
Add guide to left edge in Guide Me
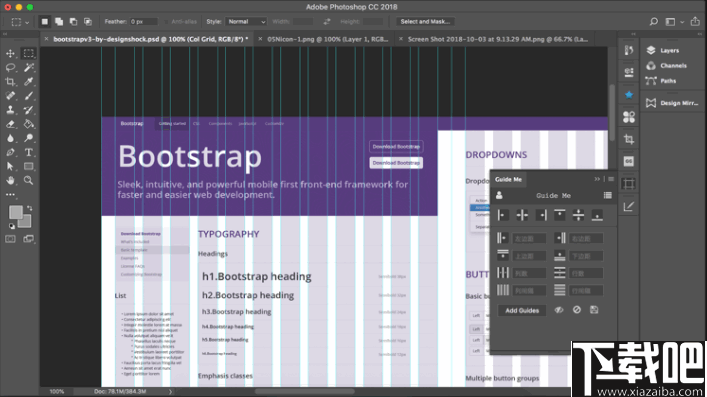point(503,215)
